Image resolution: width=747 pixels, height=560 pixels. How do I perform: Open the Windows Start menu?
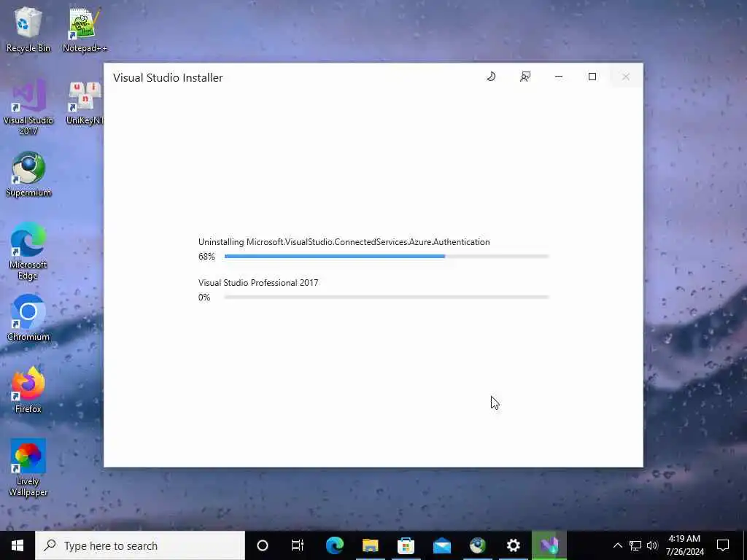click(x=18, y=545)
